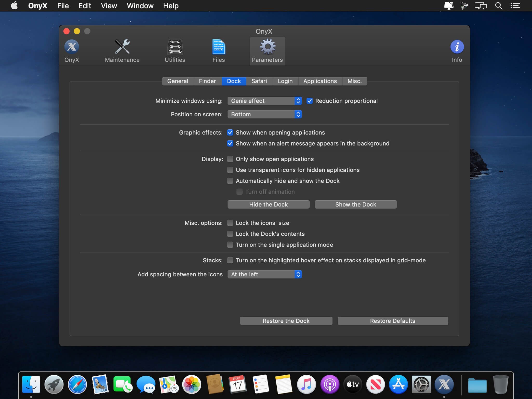This screenshot has width=532, height=399.
Task: Open the Applications tab
Action: click(320, 81)
